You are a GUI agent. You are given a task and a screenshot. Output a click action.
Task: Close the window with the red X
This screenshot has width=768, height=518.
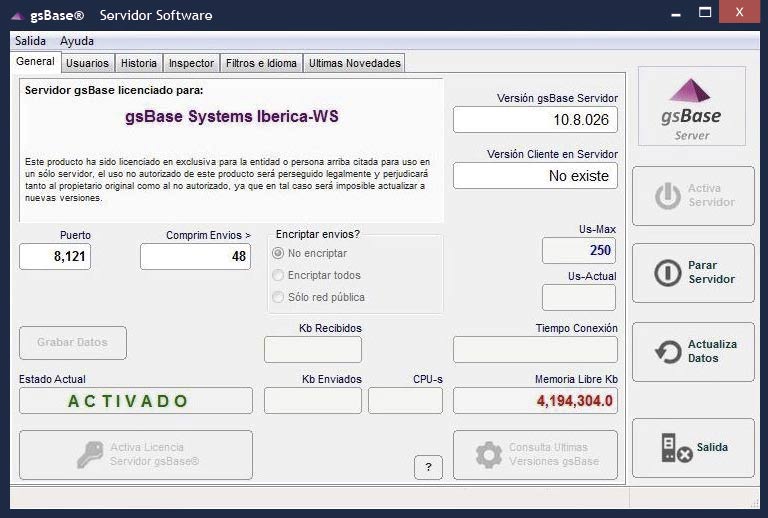click(x=740, y=12)
